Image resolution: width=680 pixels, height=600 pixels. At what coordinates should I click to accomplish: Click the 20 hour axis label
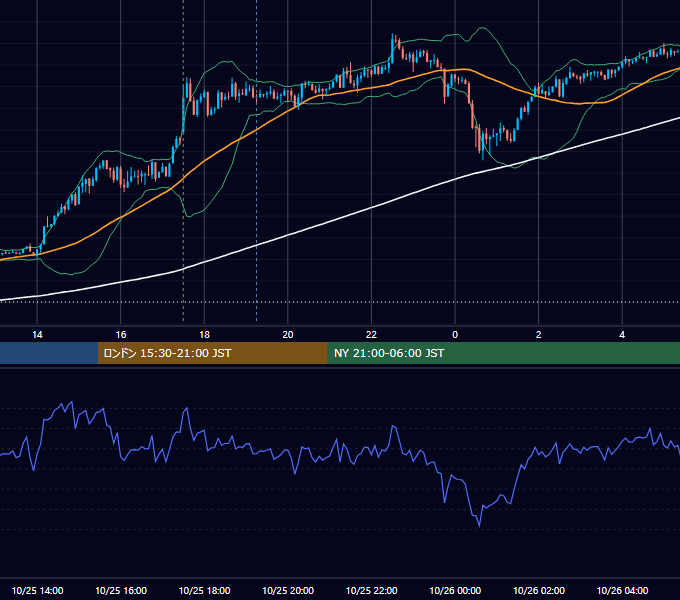288,335
